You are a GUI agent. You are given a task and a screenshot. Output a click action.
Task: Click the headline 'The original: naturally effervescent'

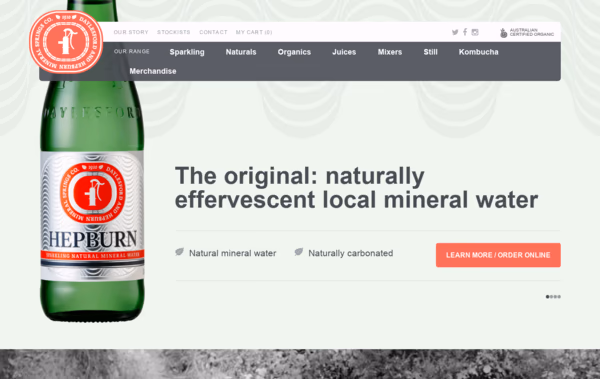(357, 188)
